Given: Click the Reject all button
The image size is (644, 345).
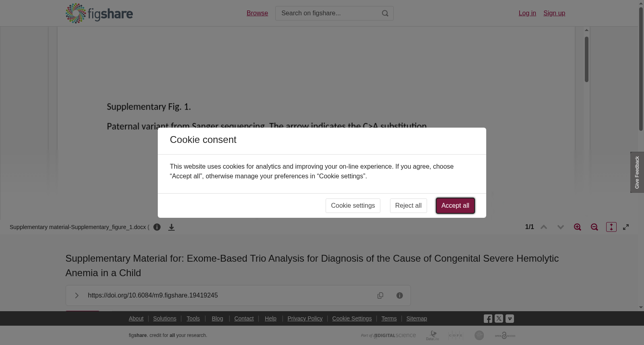Looking at the screenshot, I should coord(408,206).
